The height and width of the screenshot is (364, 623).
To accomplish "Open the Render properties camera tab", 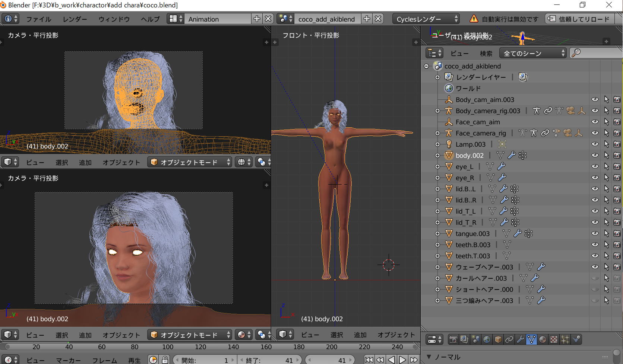I will point(453,339).
